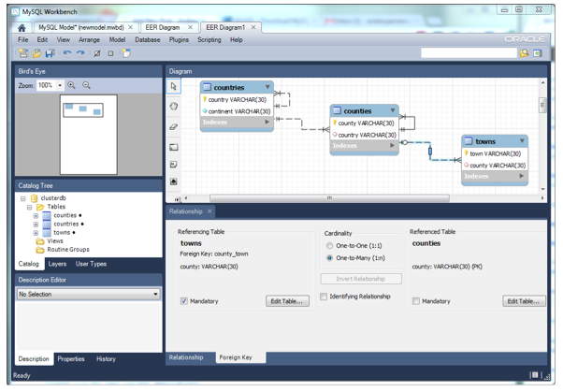Open the Home screen tab icon
The height and width of the screenshot is (392, 563).
pyautogui.click(x=22, y=28)
